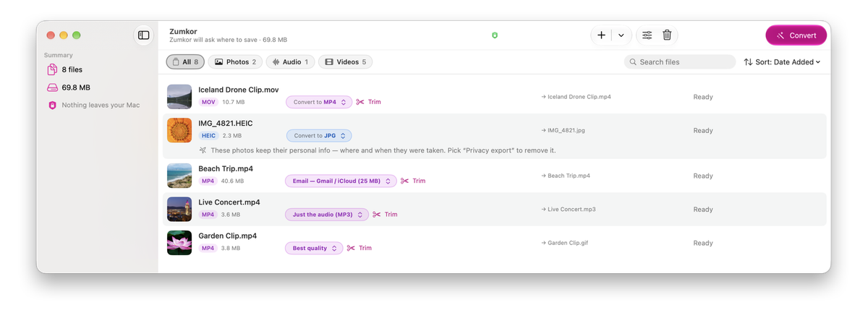This screenshot has height=318, width=868.
Task: Click the privacy export hint text
Action: point(383,150)
